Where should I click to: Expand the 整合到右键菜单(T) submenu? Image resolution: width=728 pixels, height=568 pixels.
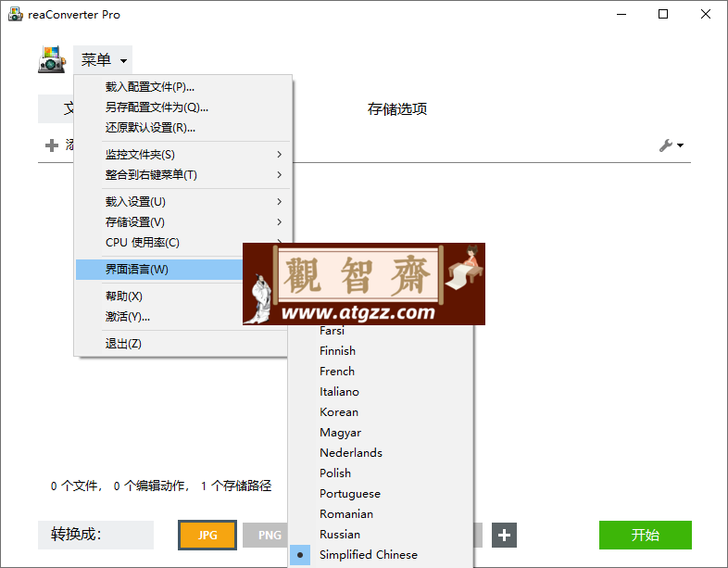point(183,174)
